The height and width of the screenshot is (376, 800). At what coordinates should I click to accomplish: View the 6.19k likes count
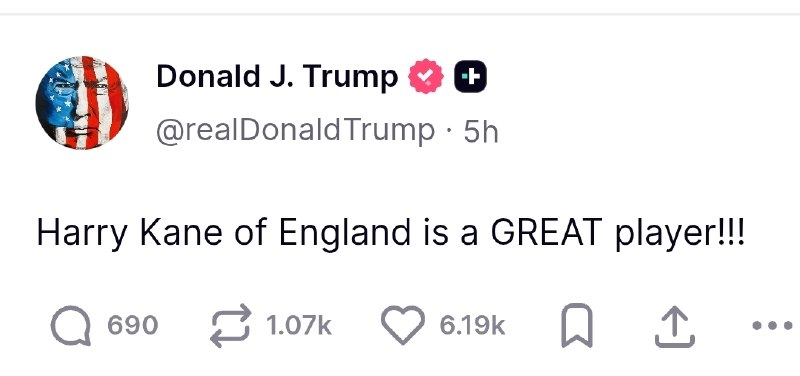(x=472, y=325)
